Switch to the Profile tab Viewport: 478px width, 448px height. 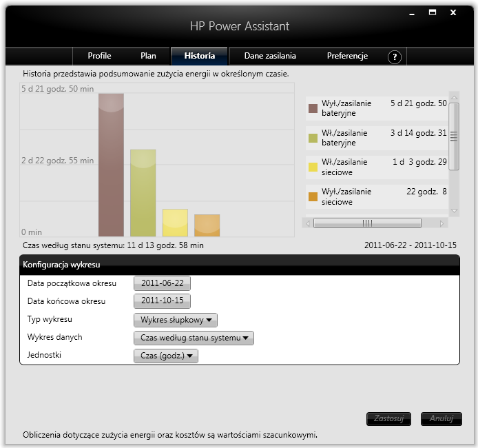[x=99, y=56]
